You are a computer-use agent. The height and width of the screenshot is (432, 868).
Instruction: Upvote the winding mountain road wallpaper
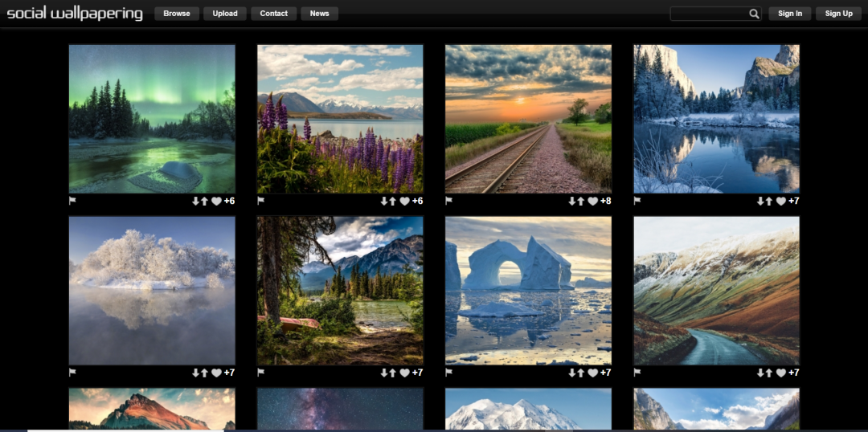(769, 373)
